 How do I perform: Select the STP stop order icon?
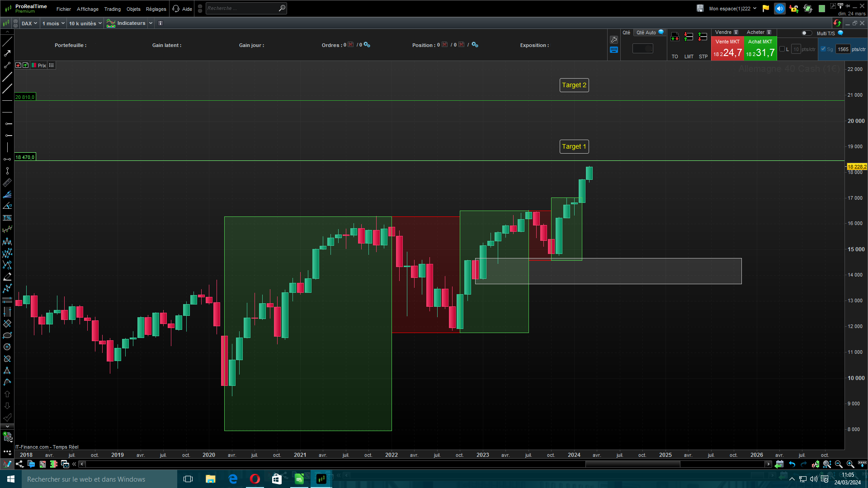703,38
